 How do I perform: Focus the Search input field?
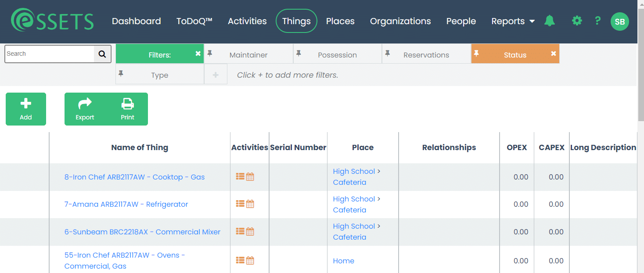pyautogui.click(x=50, y=54)
